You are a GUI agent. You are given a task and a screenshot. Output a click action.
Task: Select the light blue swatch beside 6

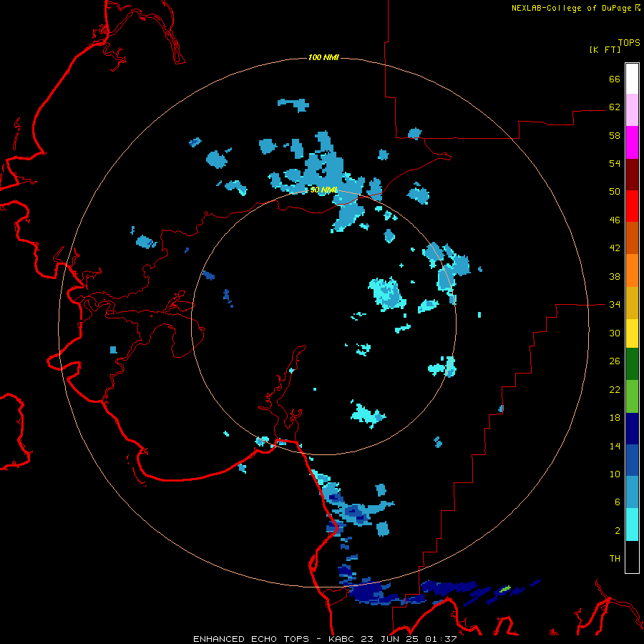click(632, 492)
